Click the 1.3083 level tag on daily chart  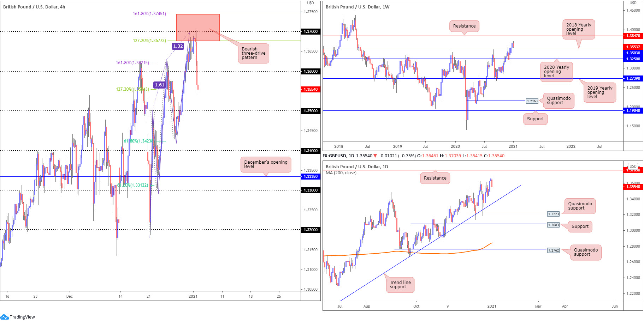click(x=554, y=225)
